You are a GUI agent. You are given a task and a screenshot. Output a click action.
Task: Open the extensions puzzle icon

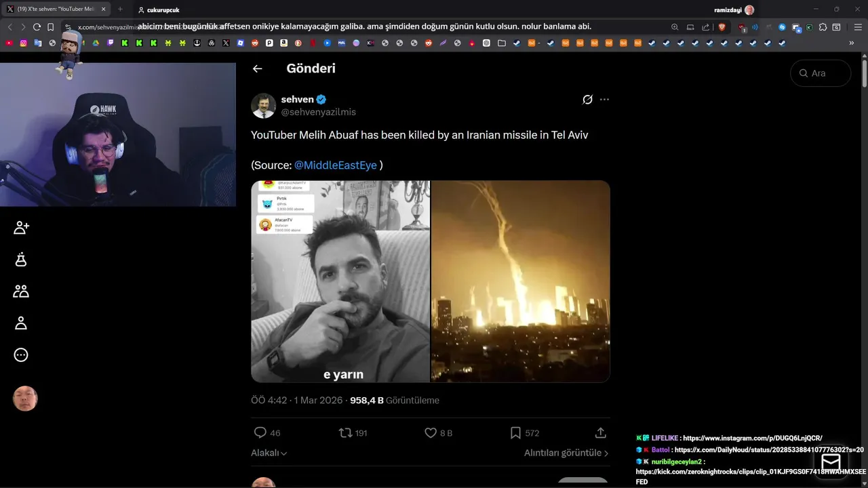tap(823, 27)
